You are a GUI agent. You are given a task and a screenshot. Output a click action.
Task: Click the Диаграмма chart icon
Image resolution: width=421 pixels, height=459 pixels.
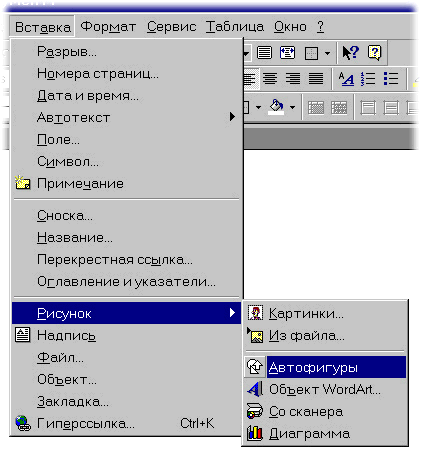[255, 433]
